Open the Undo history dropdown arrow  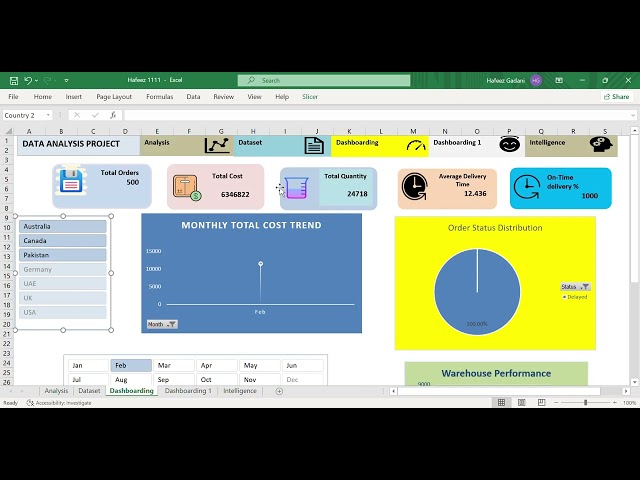(x=36, y=81)
